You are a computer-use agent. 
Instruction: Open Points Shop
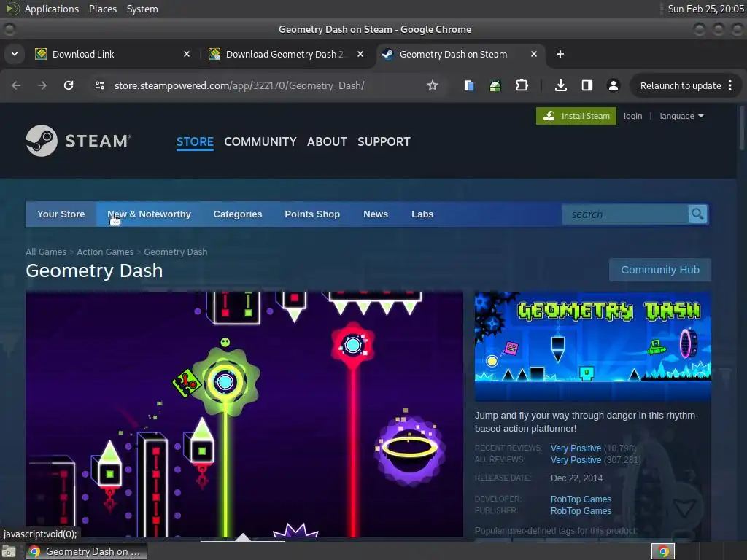coord(312,214)
